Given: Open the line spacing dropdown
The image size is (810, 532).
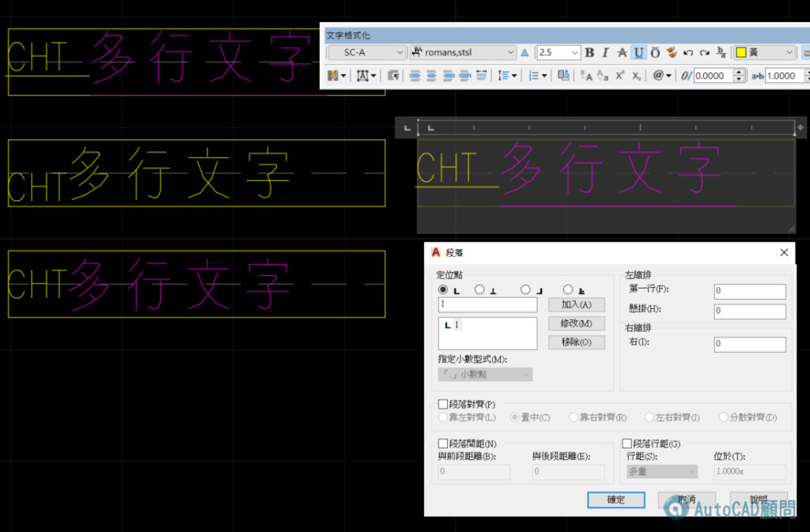Looking at the screenshot, I should coord(507,76).
